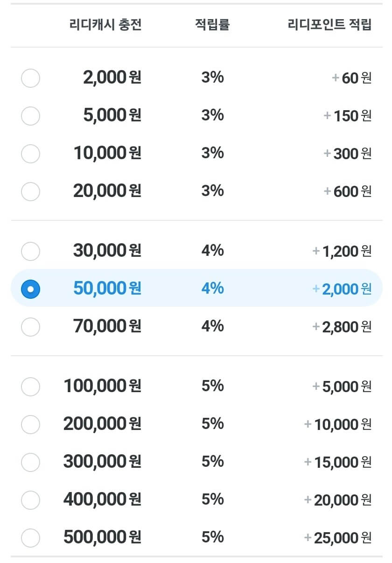Click the 적립률 column header

[212, 25]
